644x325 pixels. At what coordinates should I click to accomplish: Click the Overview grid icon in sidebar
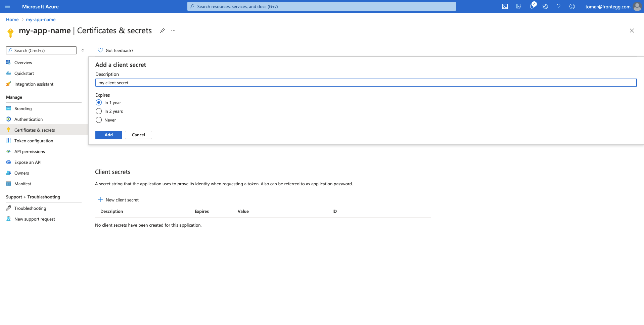click(8, 62)
